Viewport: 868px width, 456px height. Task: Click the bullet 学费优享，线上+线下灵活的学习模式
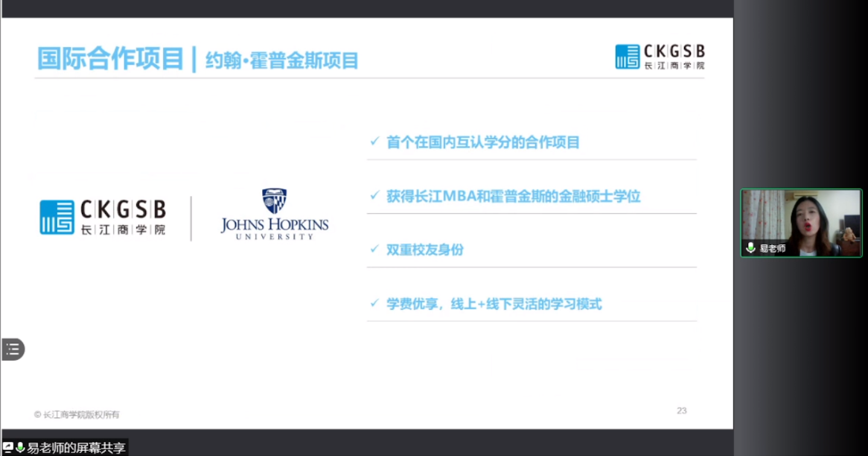tap(494, 304)
